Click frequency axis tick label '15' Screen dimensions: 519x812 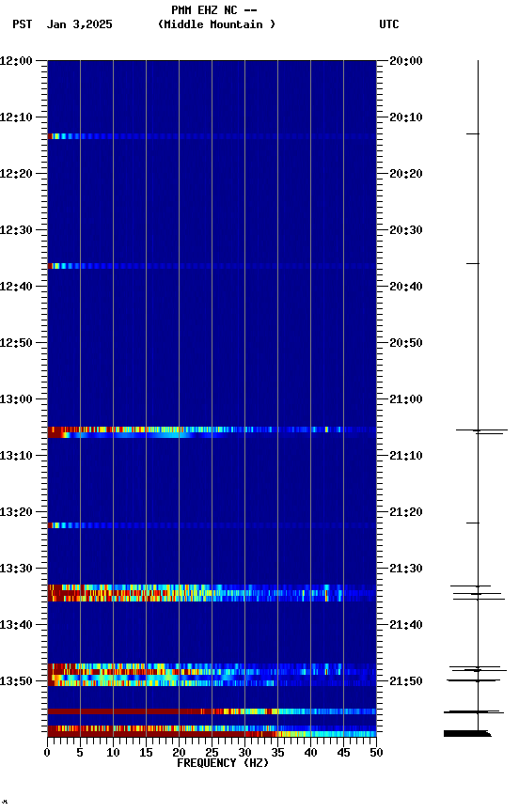pyautogui.click(x=146, y=753)
